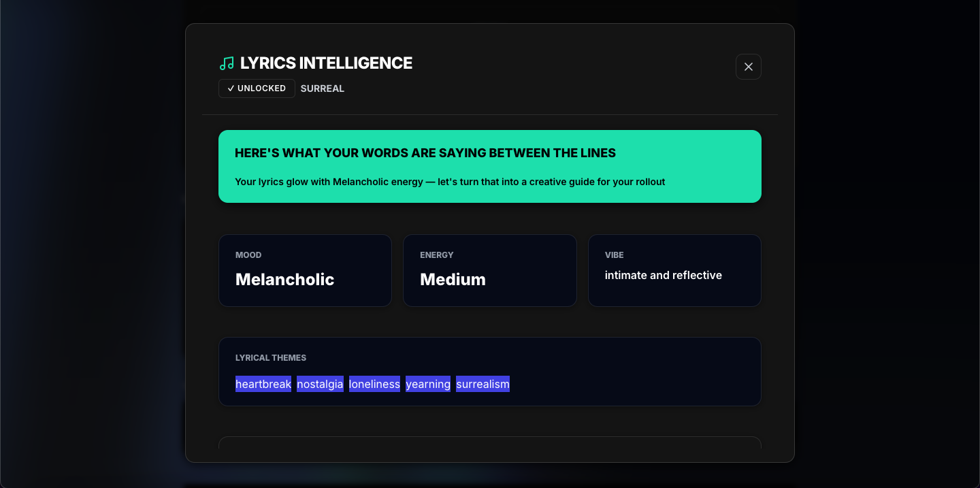
Task: Select the loneliness theme tag
Action: click(374, 384)
